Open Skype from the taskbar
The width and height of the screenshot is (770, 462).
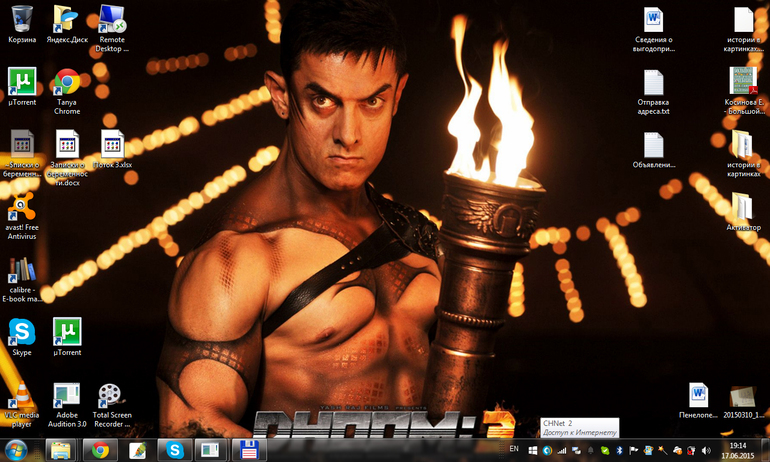(174, 449)
